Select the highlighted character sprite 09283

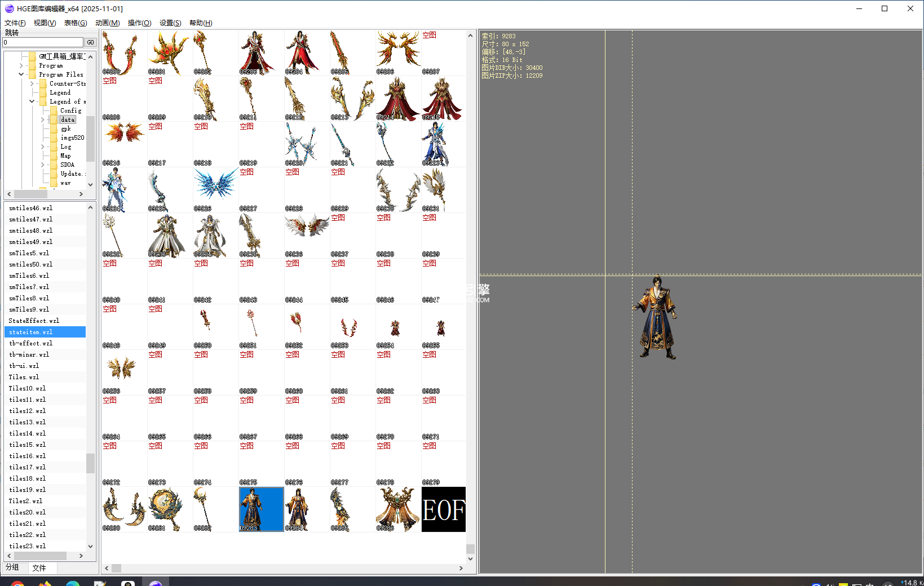coord(261,509)
